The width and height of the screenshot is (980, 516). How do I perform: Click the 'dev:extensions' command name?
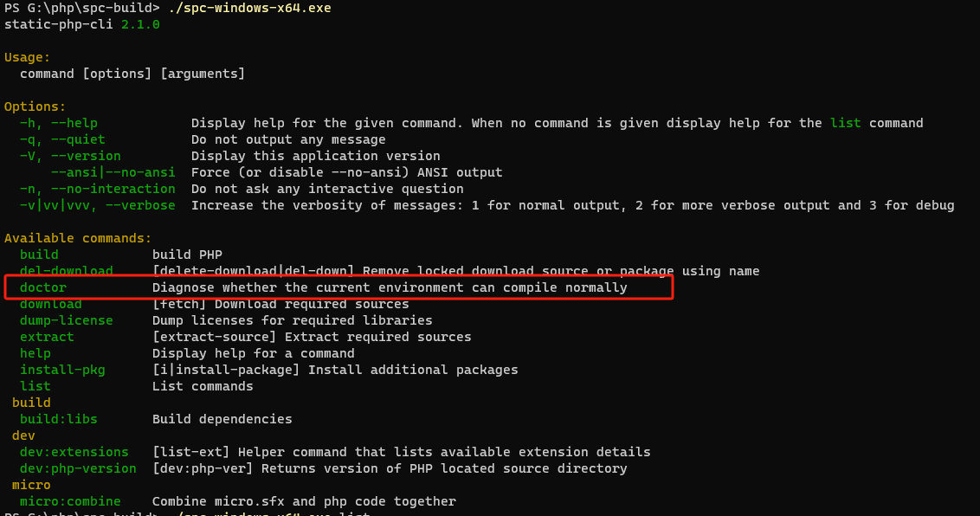coord(74,452)
